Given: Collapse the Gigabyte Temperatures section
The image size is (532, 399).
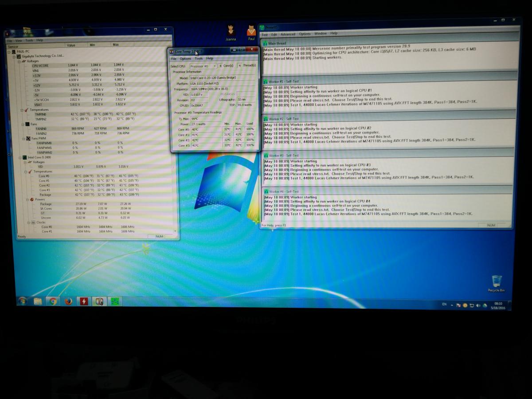Looking at the screenshot, I should point(22,110).
